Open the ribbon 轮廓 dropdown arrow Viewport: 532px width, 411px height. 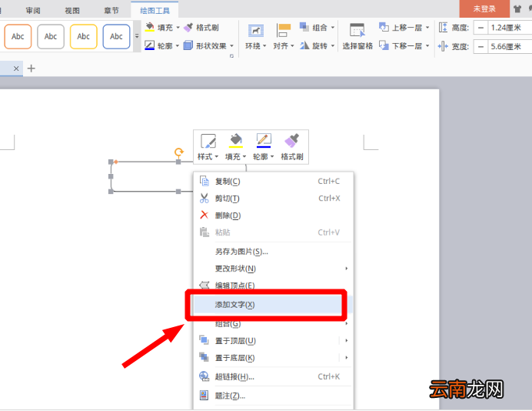click(x=178, y=45)
